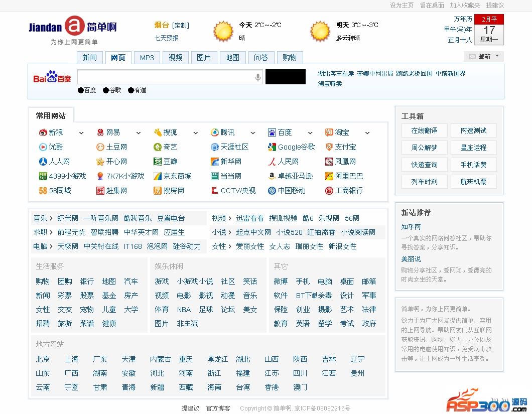The image size is (532, 414).
Task: Expand the dropdown arrow next to 腾讯
Action: pos(253,133)
